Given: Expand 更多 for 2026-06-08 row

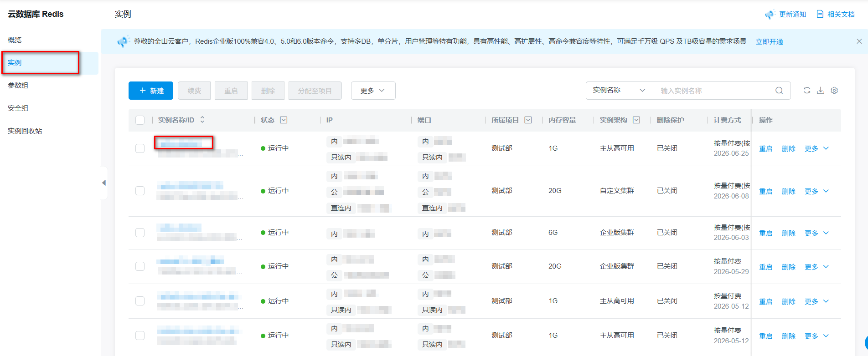Looking at the screenshot, I should pyautogui.click(x=816, y=191).
